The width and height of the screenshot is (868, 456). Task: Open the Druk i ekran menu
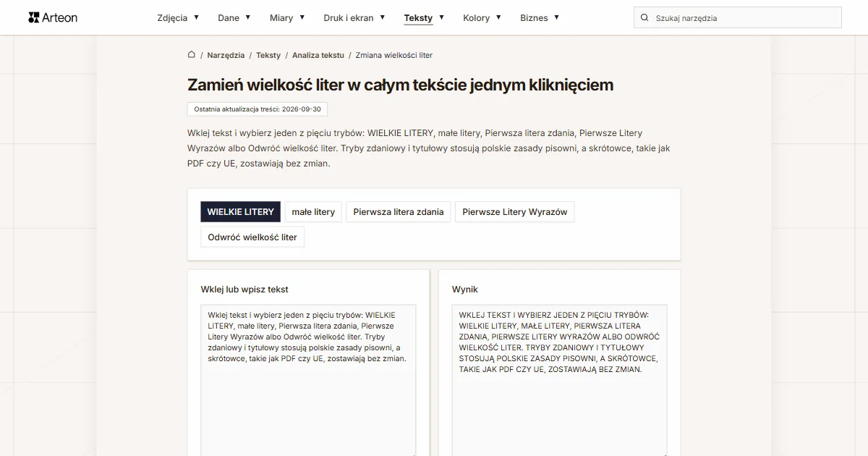(x=349, y=18)
